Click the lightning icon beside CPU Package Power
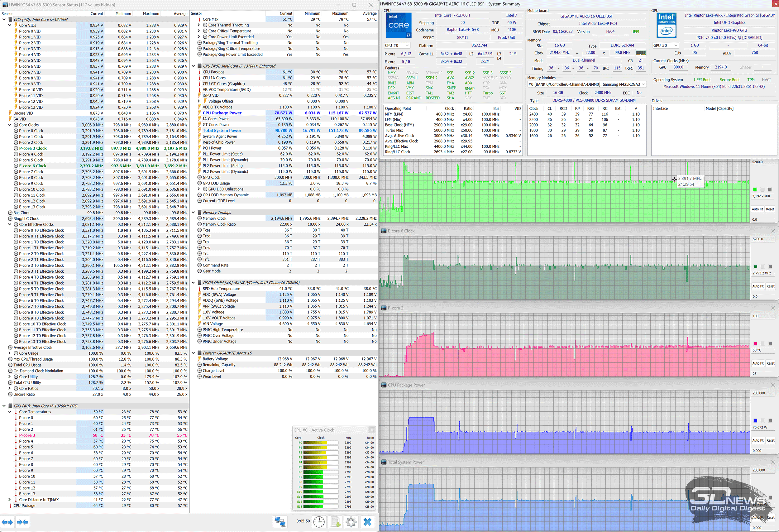This screenshot has height=532, width=779. [x=199, y=113]
